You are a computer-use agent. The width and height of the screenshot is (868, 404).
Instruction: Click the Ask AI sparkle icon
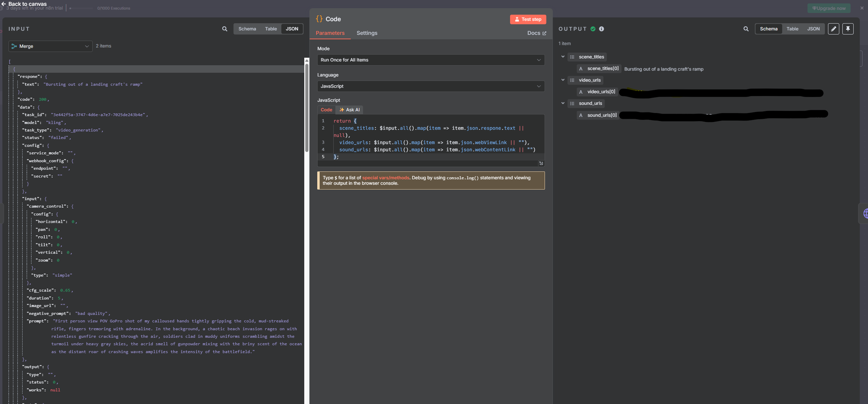click(x=342, y=110)
